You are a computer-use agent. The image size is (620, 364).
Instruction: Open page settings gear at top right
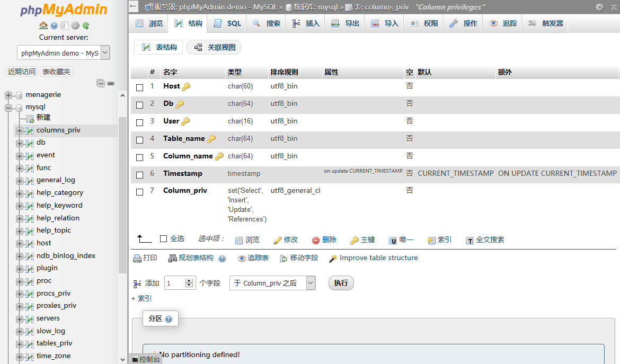pyautogui.click(x=599, y=7)
